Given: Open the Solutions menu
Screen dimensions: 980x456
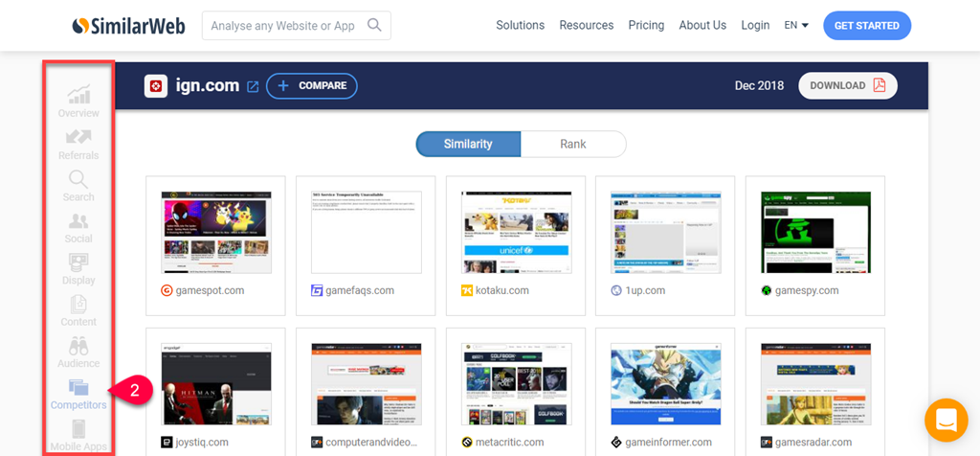Looking at the screenshot, I should click(x=520, y=26).
